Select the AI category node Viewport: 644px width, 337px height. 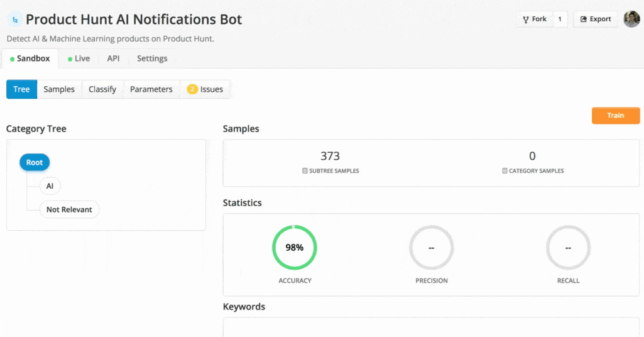point(50,186)
